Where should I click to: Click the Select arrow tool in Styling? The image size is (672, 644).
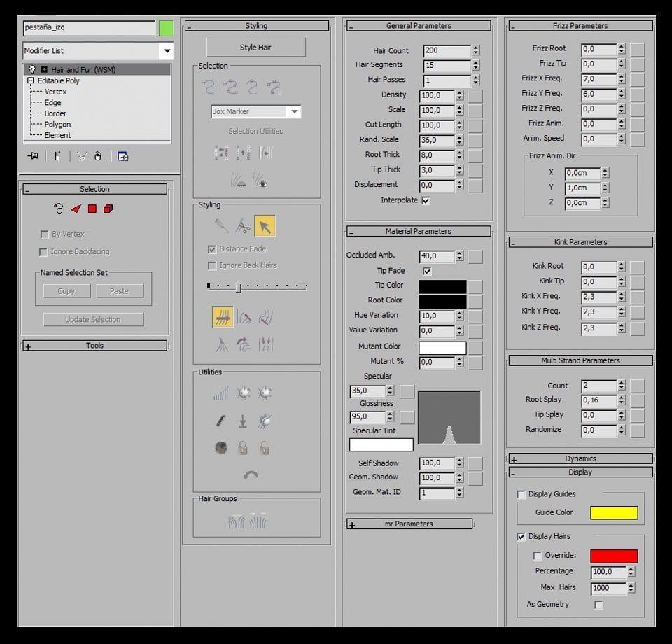point(265,226)
